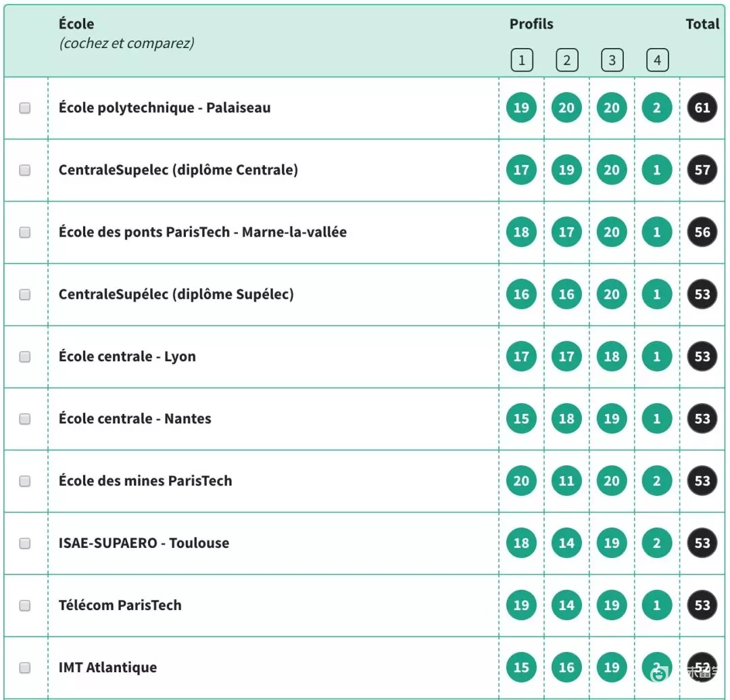Click the Profil 1 header icon

(521, 60)
